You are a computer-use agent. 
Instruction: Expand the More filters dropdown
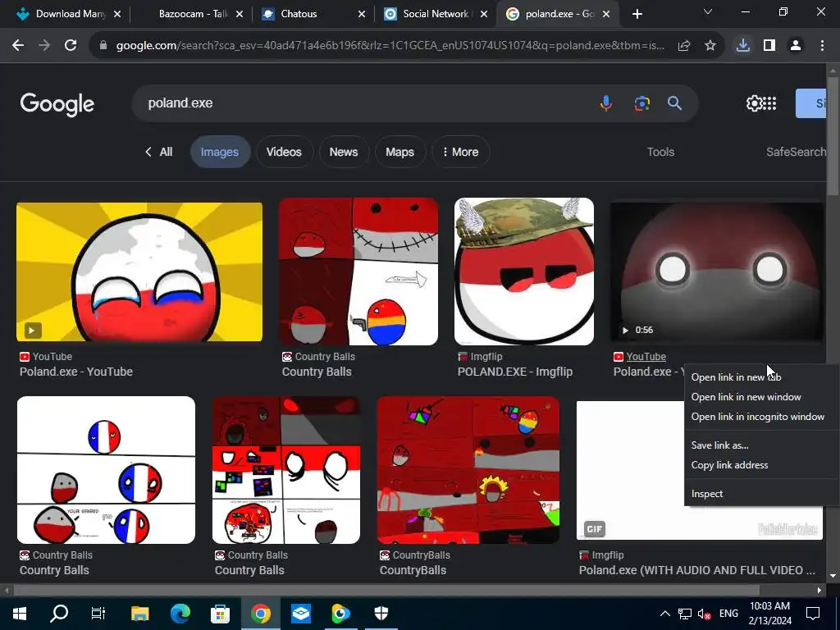tap(460, 152)
